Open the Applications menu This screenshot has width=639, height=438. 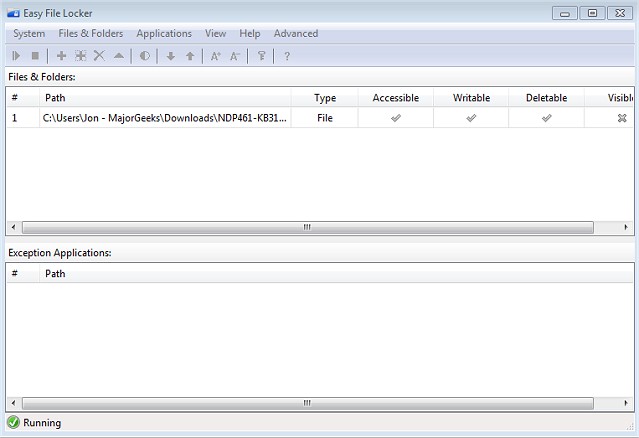[164, 33]
